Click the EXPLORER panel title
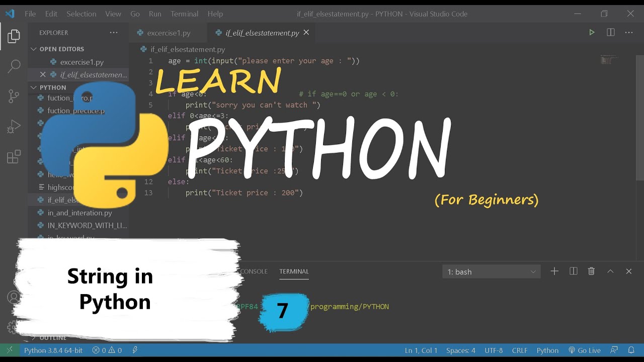 54,33
